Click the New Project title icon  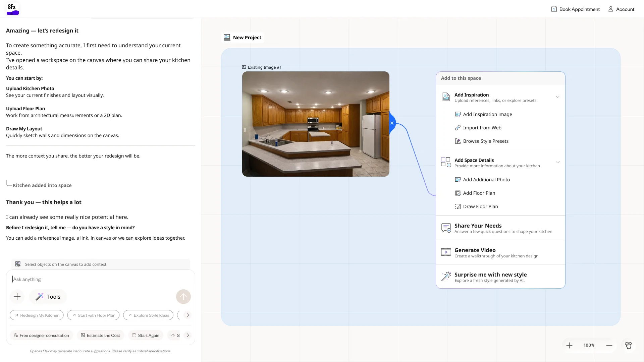(227, 38)
